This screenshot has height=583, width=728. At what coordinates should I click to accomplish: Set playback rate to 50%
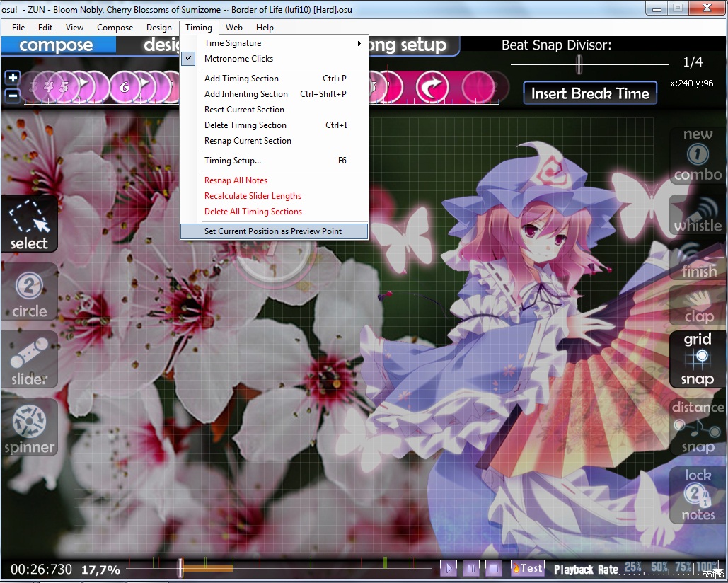tap(659, 567)
